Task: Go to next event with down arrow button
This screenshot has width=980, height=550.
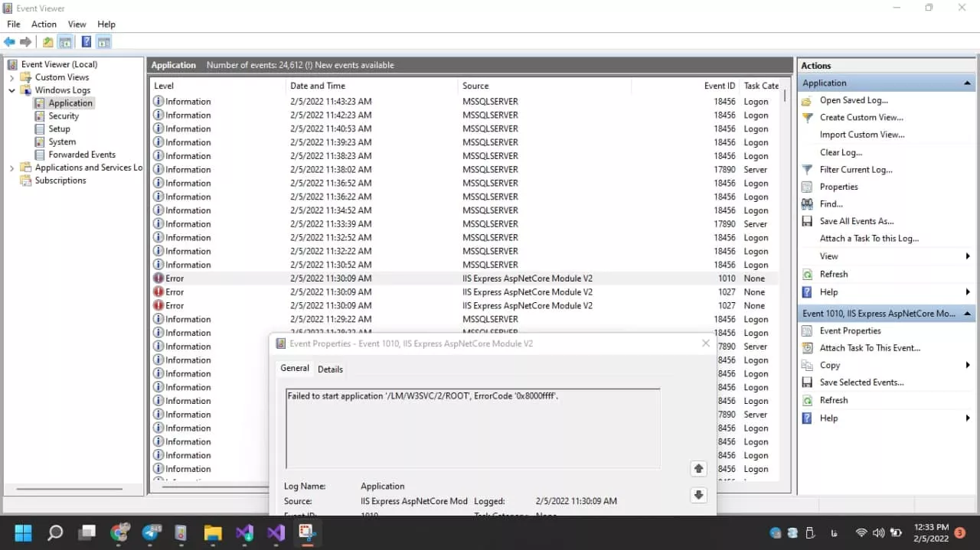Action: 698,495
